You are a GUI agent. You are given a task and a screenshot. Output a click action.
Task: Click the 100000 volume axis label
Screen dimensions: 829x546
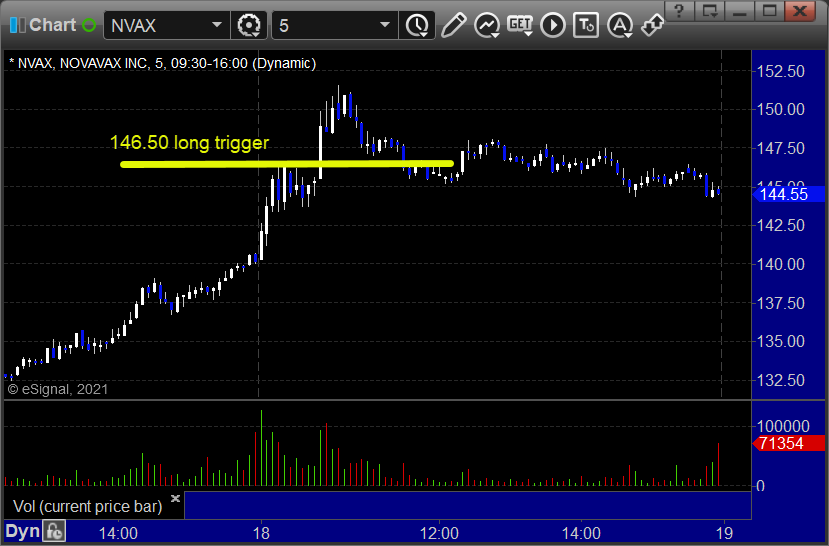point(783,426)
